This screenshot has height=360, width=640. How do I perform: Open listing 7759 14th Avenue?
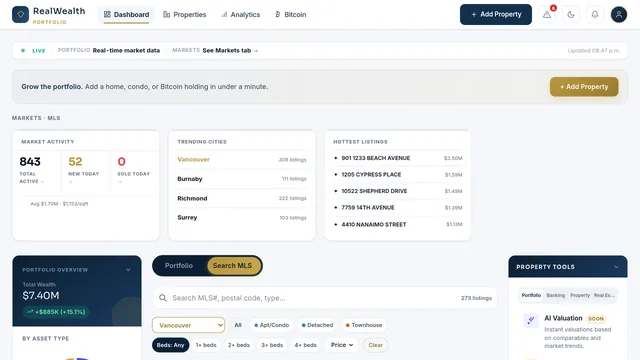(x=398, y=208)
